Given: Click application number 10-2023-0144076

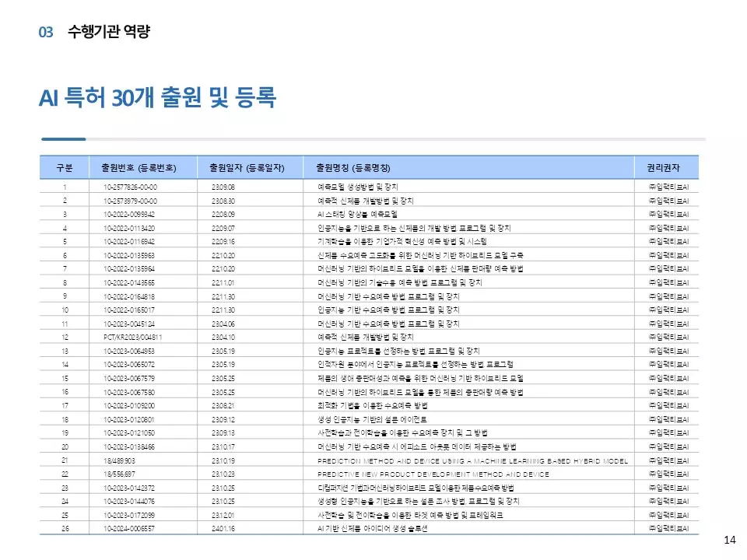Looking at the screenshot, I should pos(129,501).
